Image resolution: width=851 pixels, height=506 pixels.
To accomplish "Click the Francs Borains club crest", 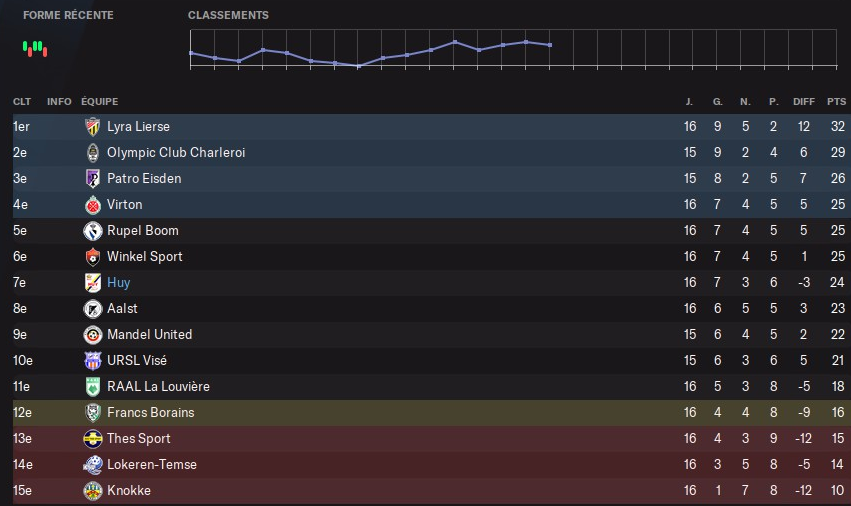I will 93,413.
